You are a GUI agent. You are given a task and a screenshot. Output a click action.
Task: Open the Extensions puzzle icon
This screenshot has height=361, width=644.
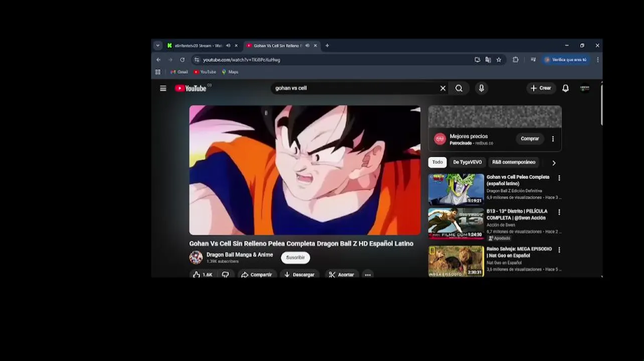click(515, 60)
